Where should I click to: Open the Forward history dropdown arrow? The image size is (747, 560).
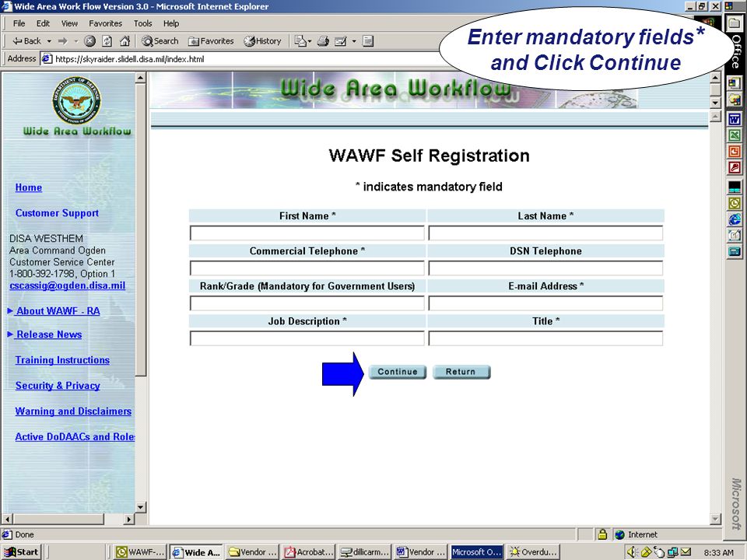tap(75, 41)
